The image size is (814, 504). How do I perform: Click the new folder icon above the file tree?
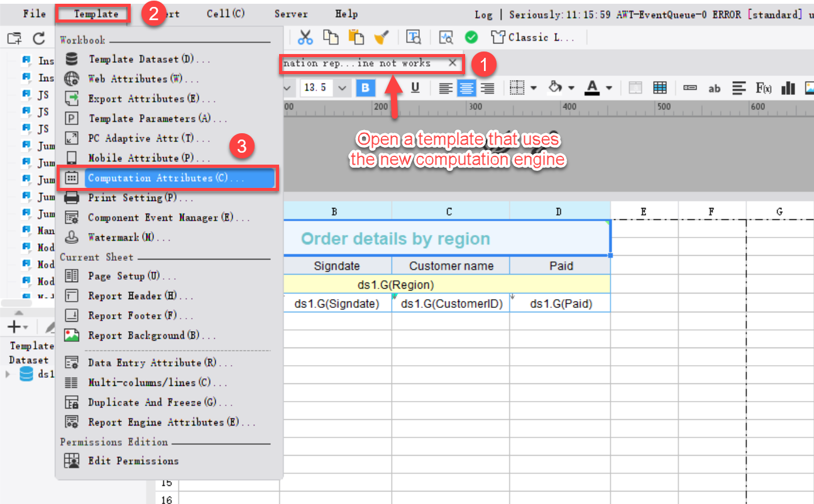point(14,38)
